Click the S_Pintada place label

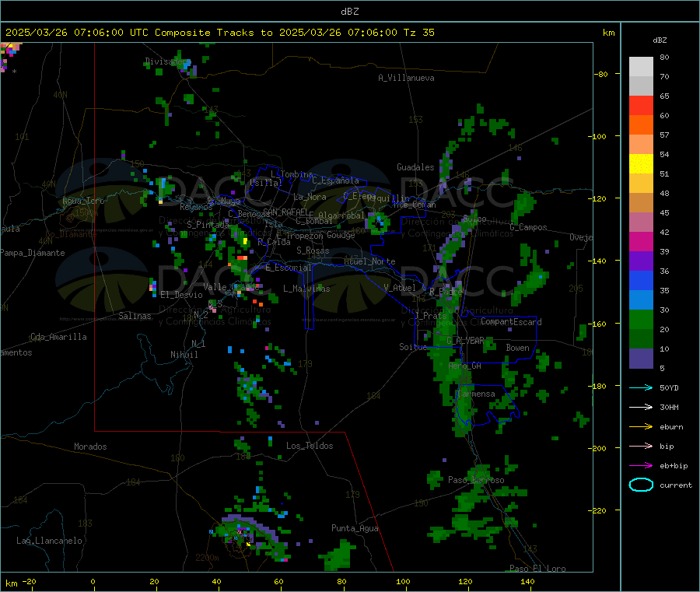[208, 225]
